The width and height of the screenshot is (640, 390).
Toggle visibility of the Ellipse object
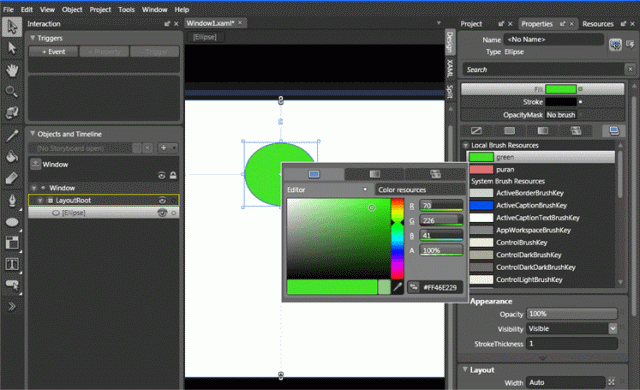(162, 213)
